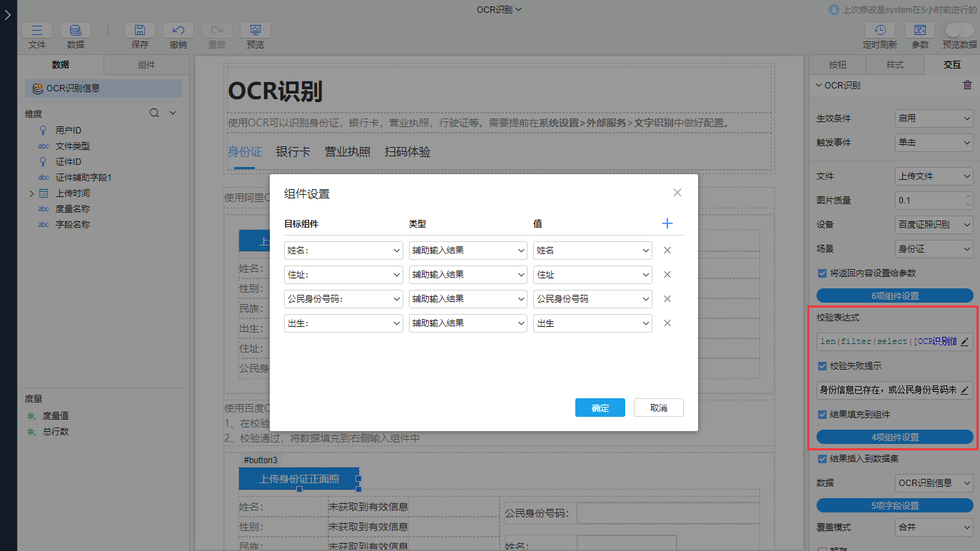
Task: Select the 银行卡 tab
Action: [293, 151]
